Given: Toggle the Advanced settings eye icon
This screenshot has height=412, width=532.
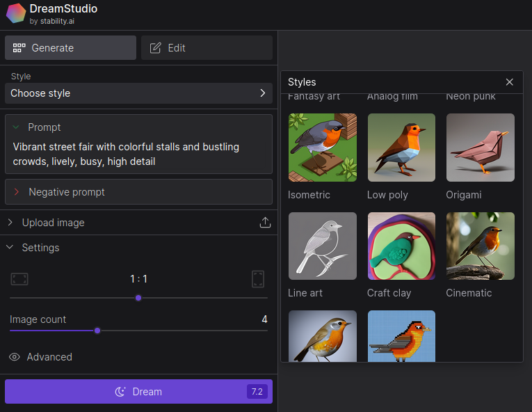Looking at the screenshot, I should (x=15, y=357).
